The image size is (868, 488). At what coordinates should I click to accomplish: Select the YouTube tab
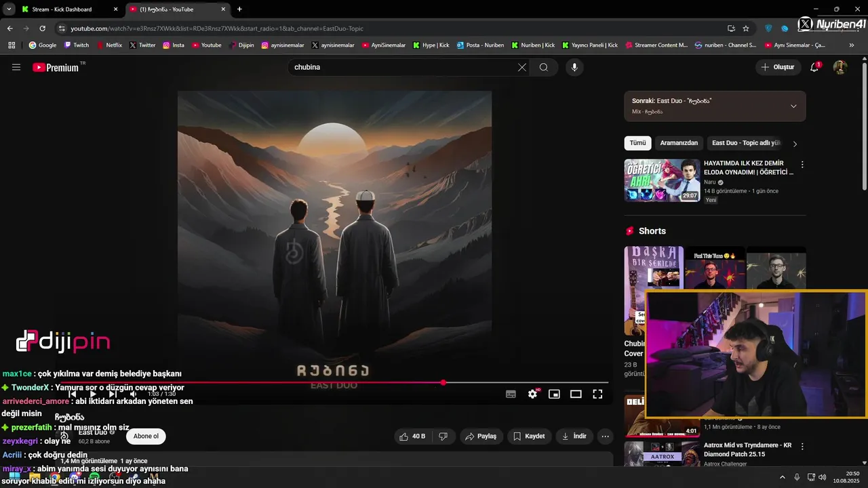tap(176, 9)
